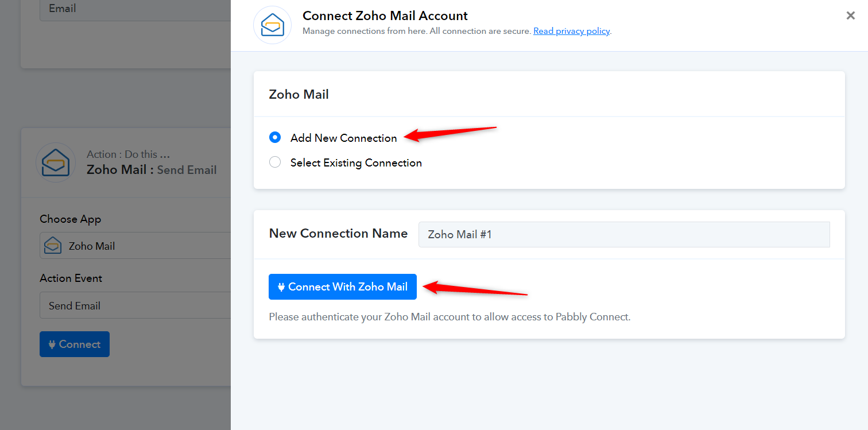This screenshot has width=868, height=430.
Task: Click the New Connection Name input field
Action: [624, 234]
